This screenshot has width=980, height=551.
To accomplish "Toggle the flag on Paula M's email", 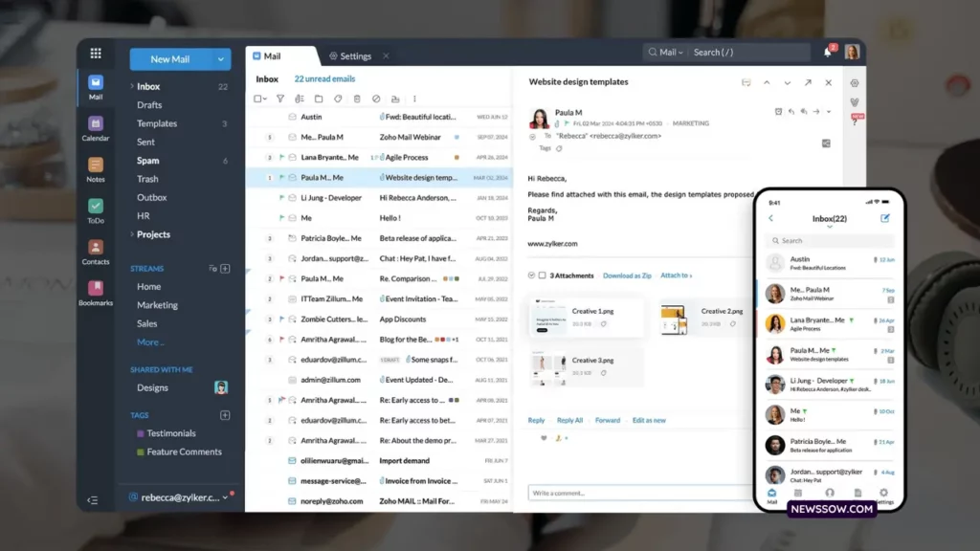I will coord(280,177).
